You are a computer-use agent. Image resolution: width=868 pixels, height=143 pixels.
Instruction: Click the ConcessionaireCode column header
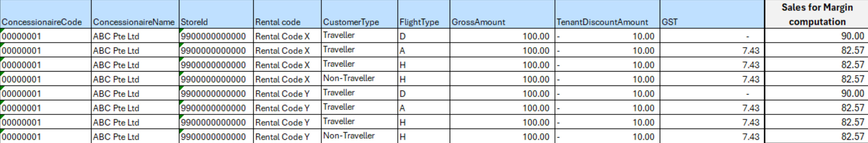42,22
